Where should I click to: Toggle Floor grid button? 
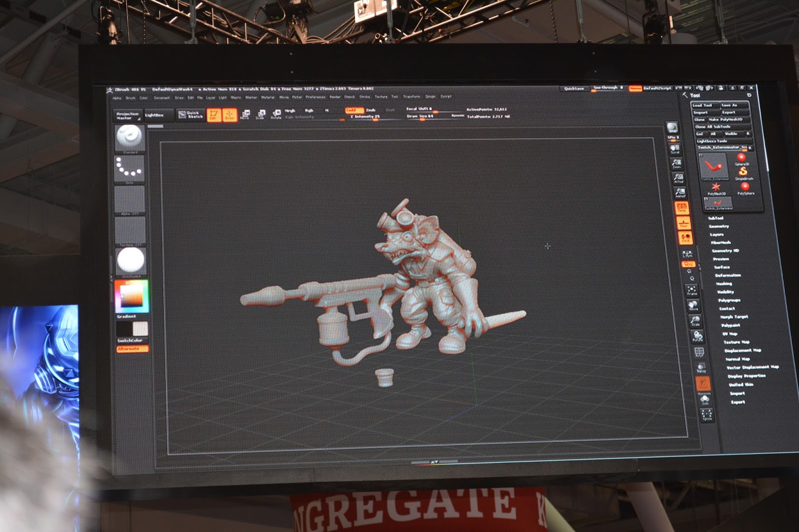[x=684, y=224]
